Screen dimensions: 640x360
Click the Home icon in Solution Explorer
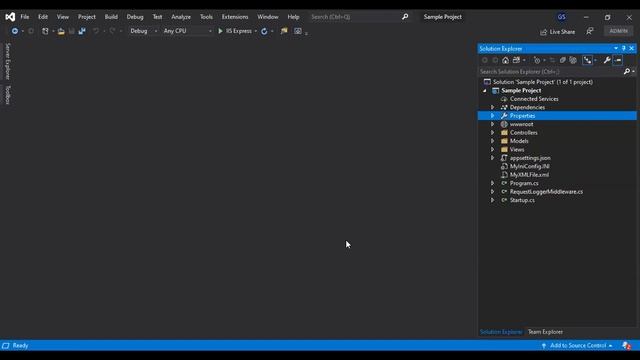(x=505, y=60)
